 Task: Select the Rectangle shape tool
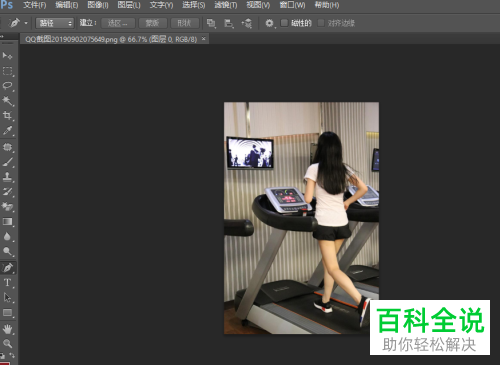pos(7,312)
